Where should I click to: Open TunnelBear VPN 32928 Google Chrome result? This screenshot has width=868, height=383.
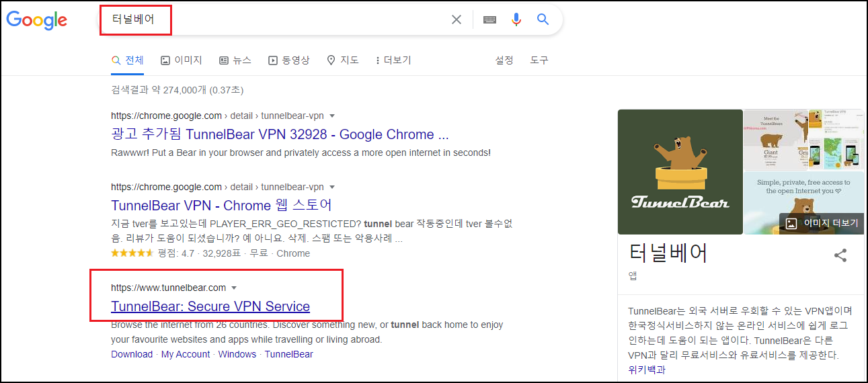(280, 134)
